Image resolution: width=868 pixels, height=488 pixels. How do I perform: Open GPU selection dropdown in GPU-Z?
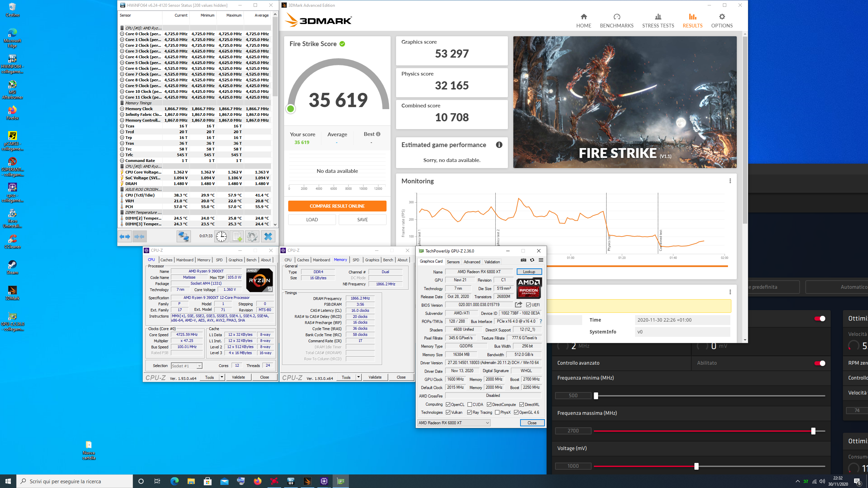coord(454,423)
